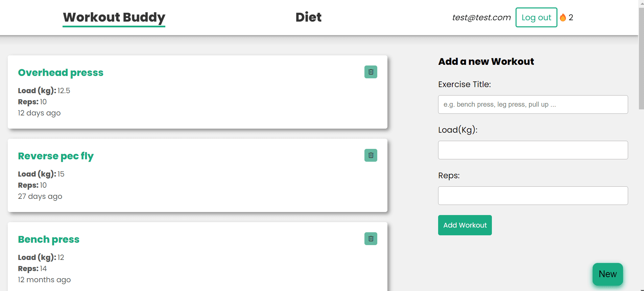Click the floating New button
Screen dimensions: 644x291
607,274
